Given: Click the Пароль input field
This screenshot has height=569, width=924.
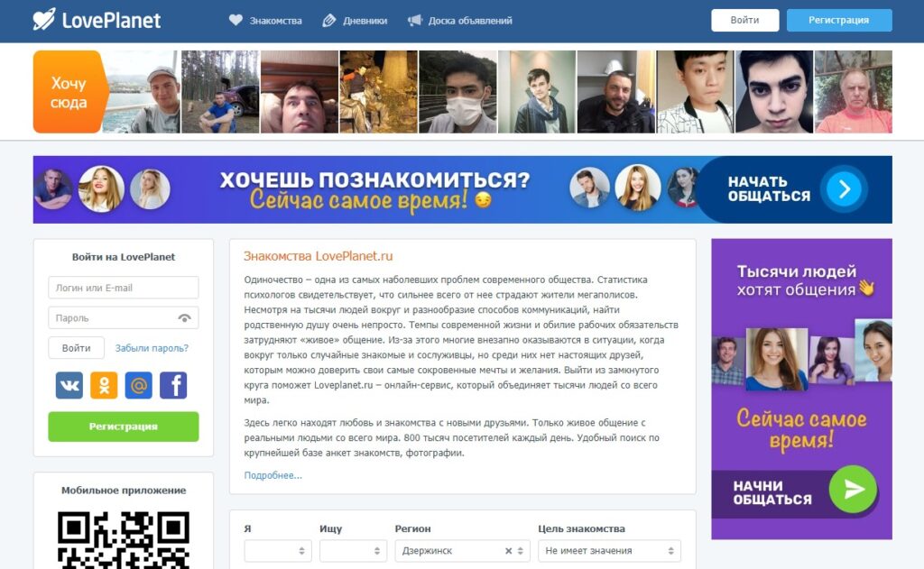Looking at the screenshot, I should tap(124, 318).
